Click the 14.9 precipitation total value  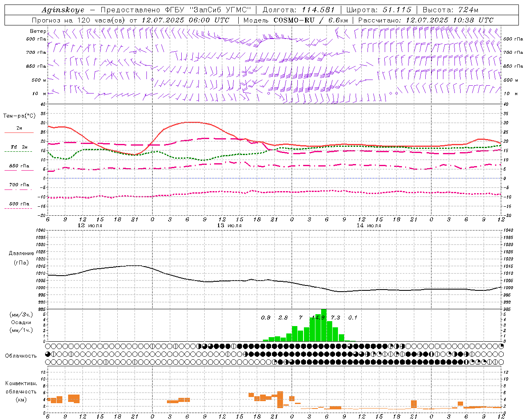tap(318, 317)
